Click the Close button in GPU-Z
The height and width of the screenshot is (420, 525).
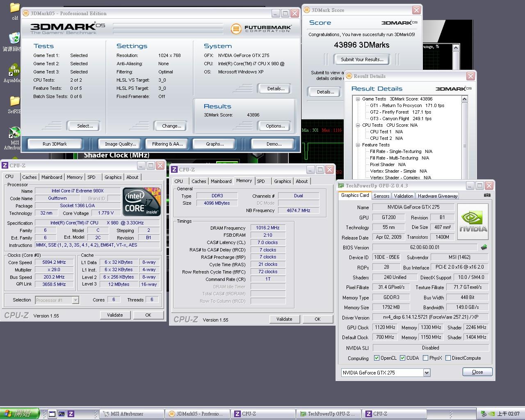pyautogui.click(x=477, y=372)
